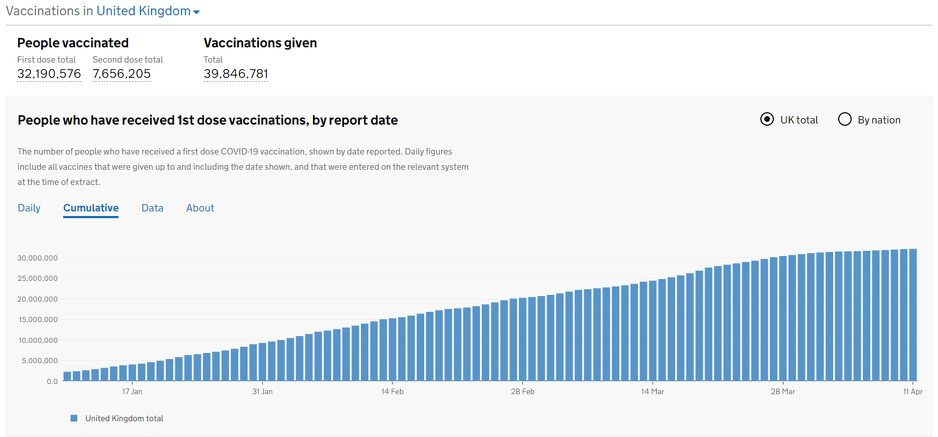Open the About tab

pyautogui.click(x=200, y=208)
